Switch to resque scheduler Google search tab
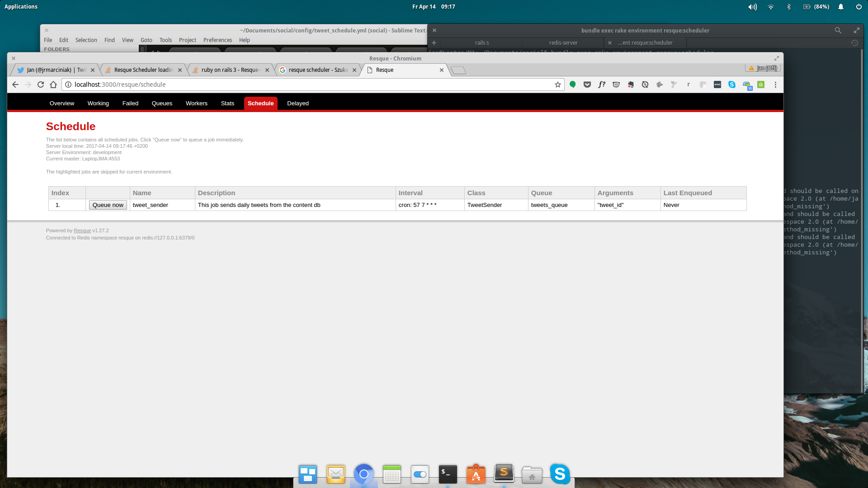Viewport: 868px width, 488px height. point(317,70)
